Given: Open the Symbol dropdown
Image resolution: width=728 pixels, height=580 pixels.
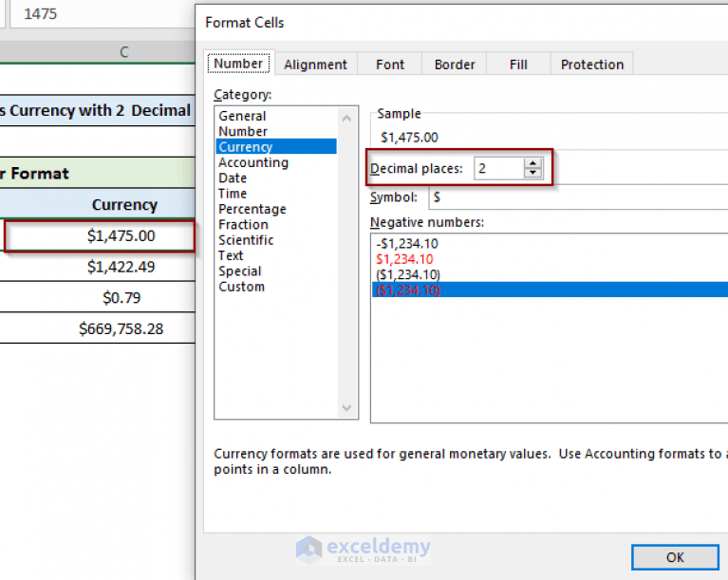Looking at the screenshot, I should (x=578, y=196).
